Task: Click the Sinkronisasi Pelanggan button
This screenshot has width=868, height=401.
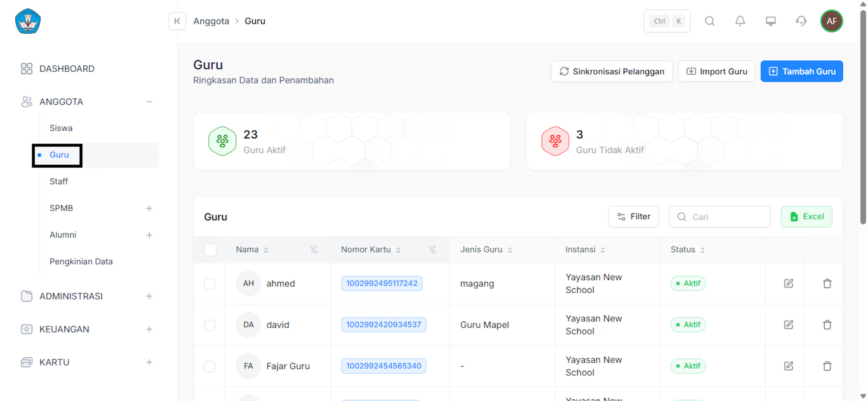Action: [612, 71]
